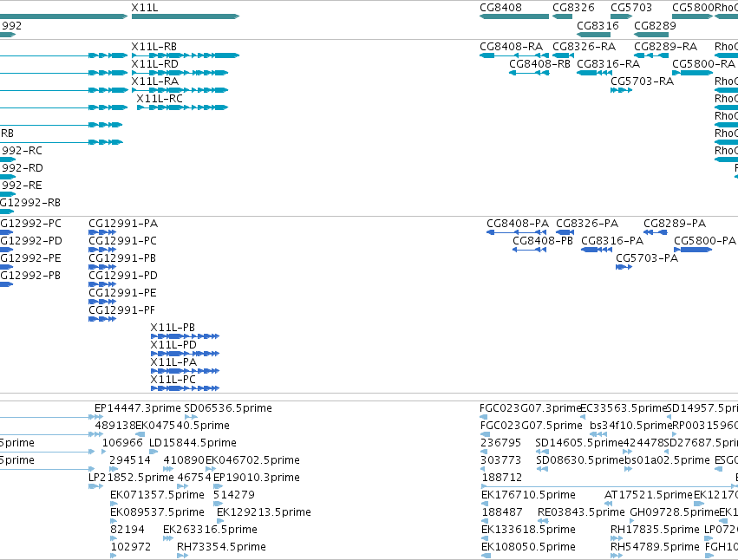Open the EK089537.5prime EST

114,521
